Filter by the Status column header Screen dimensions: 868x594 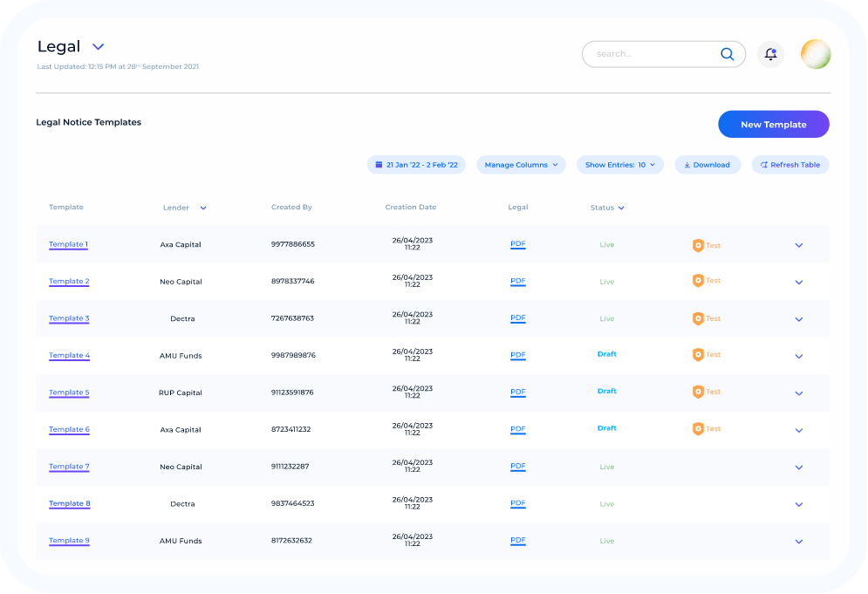(x=607, y=208)
